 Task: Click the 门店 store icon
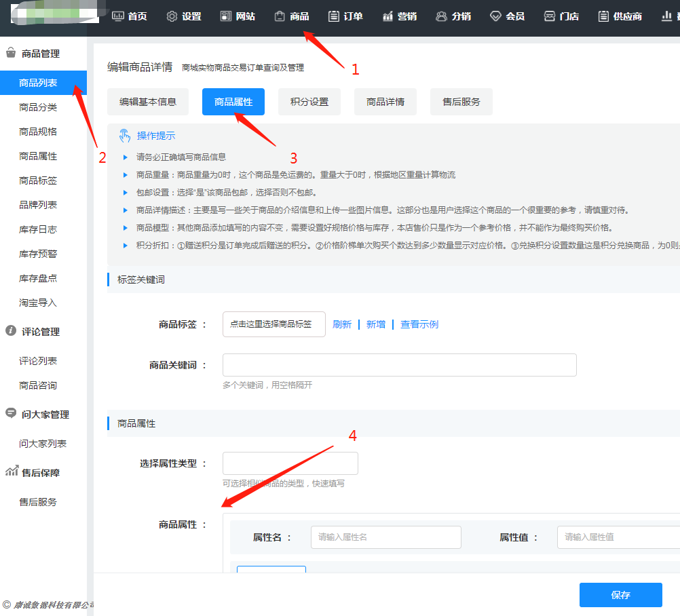[x=550, y=16]
